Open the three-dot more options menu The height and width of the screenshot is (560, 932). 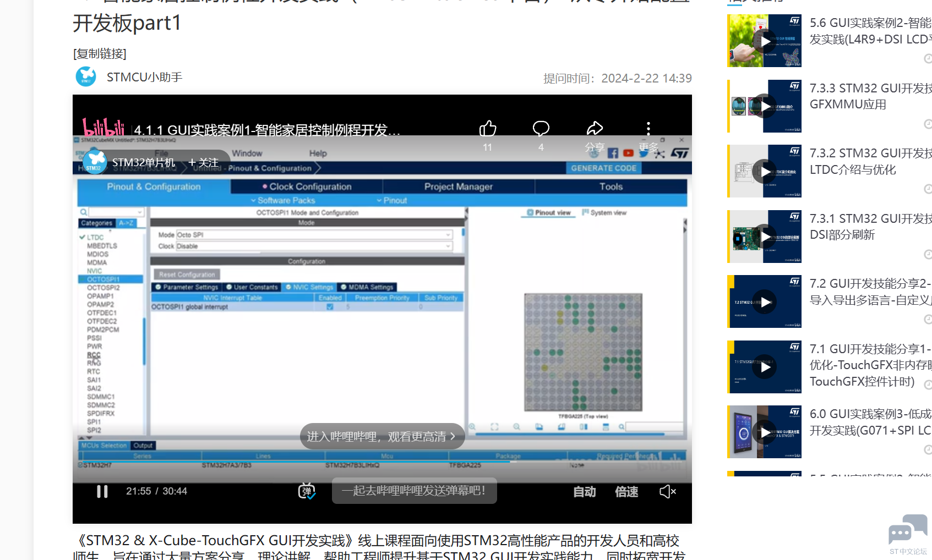coord(648,129)
